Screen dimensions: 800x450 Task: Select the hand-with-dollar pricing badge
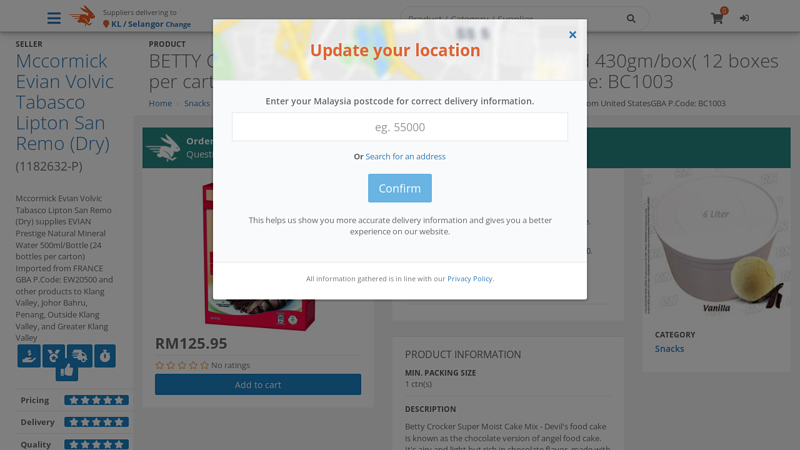tap(29, 356)
